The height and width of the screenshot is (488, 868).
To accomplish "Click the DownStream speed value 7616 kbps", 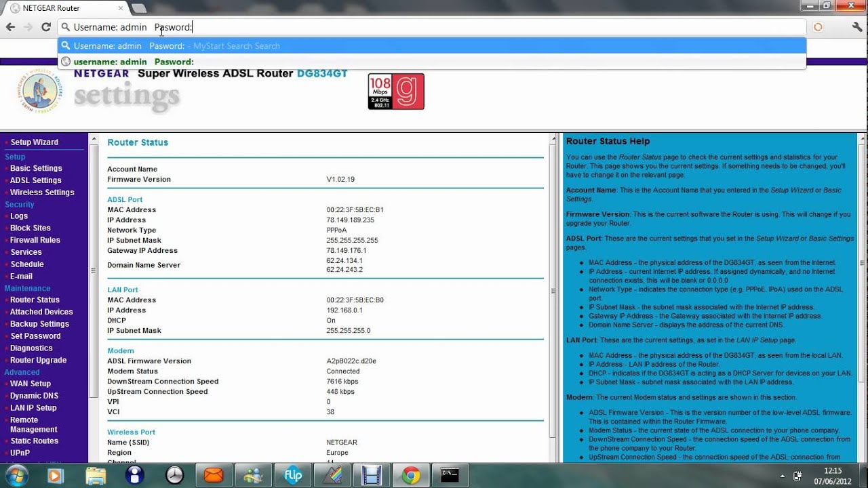I will click(x=342, y=382).
